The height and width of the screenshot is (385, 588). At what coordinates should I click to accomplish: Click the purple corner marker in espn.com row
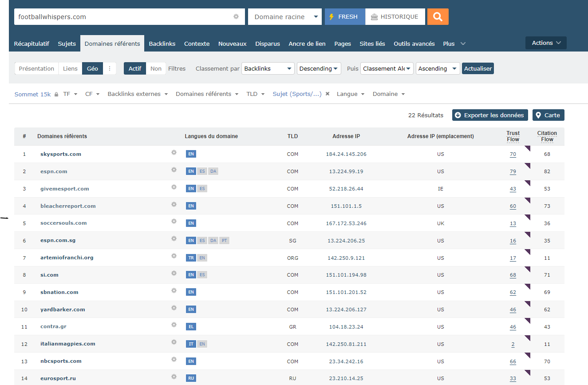pyautogui.click(x=528, y=166)
